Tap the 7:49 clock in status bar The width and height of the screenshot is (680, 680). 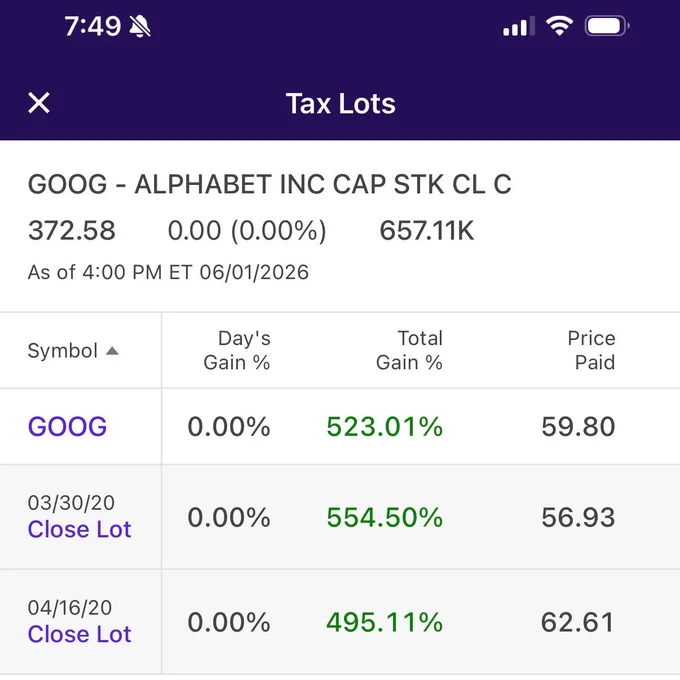93,26
